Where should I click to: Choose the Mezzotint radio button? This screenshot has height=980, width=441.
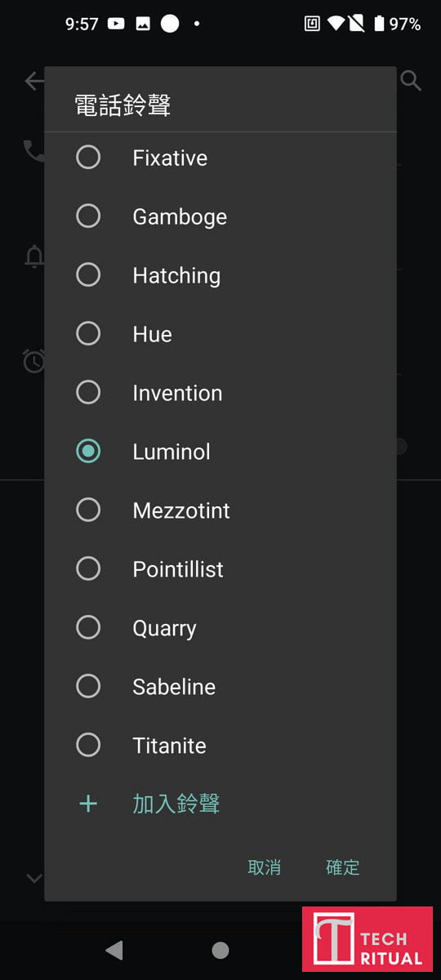pyautogui.click(x=88, y=510)
